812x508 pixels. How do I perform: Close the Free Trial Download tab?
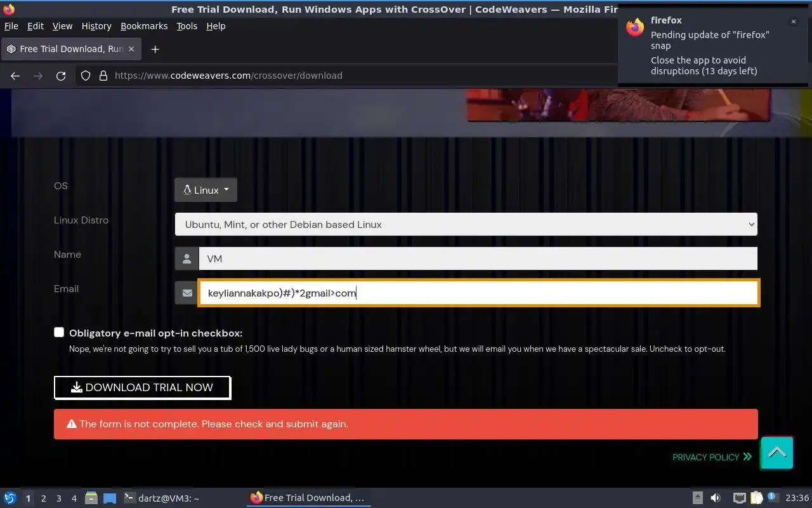point(131,49)
